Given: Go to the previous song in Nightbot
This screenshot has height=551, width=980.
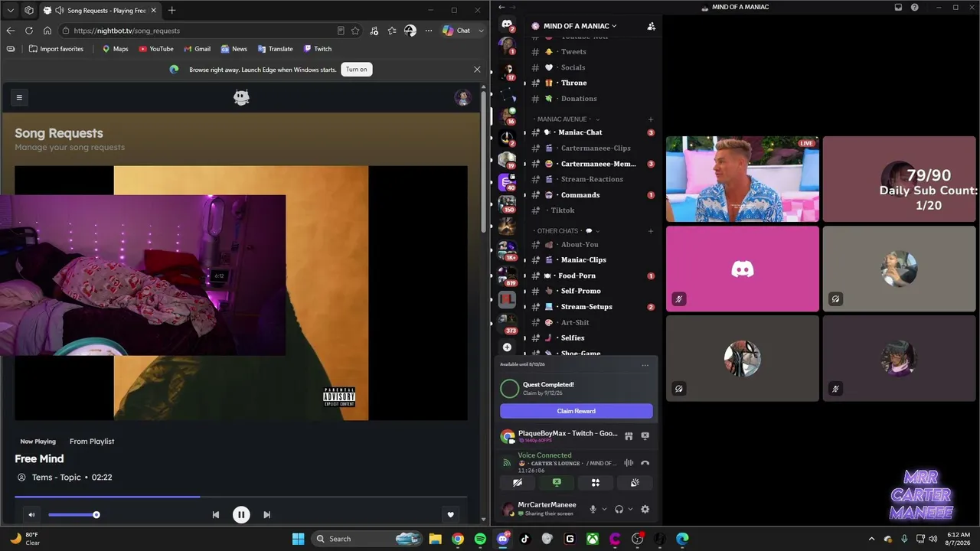Looking at the screenshot, I should tap(216, 515).
